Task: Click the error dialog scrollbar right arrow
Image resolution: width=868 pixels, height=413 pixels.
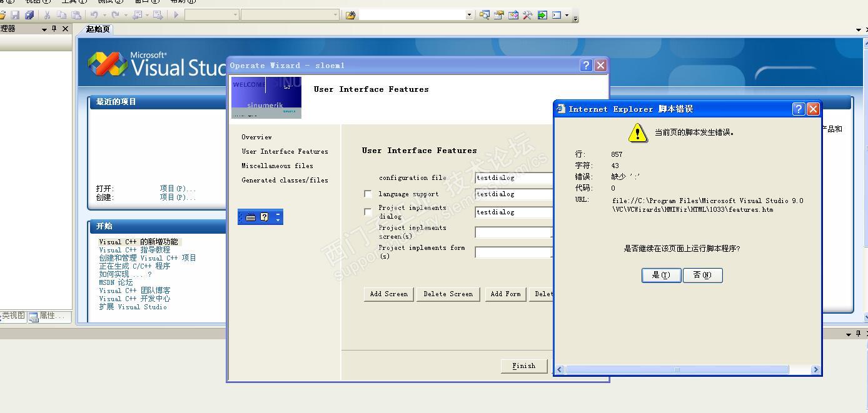Action: pyautogui.click(x=815, y=369)
